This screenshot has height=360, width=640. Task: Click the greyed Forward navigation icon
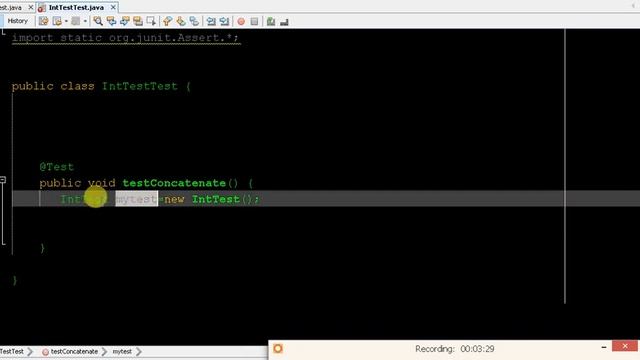76,21
